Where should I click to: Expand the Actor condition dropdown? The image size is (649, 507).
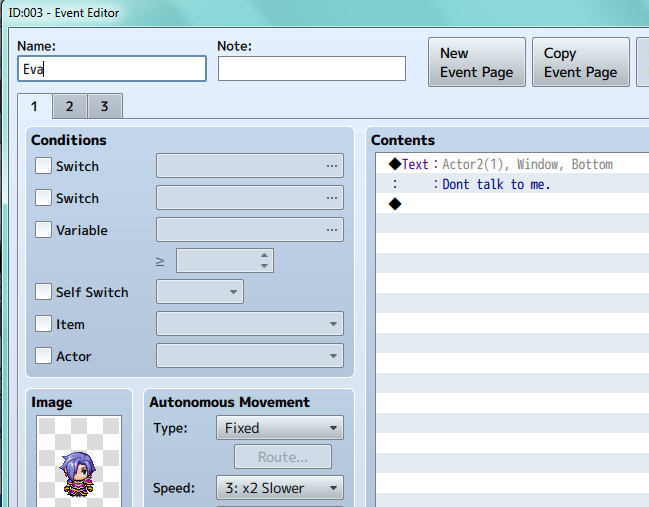point(250,356)
